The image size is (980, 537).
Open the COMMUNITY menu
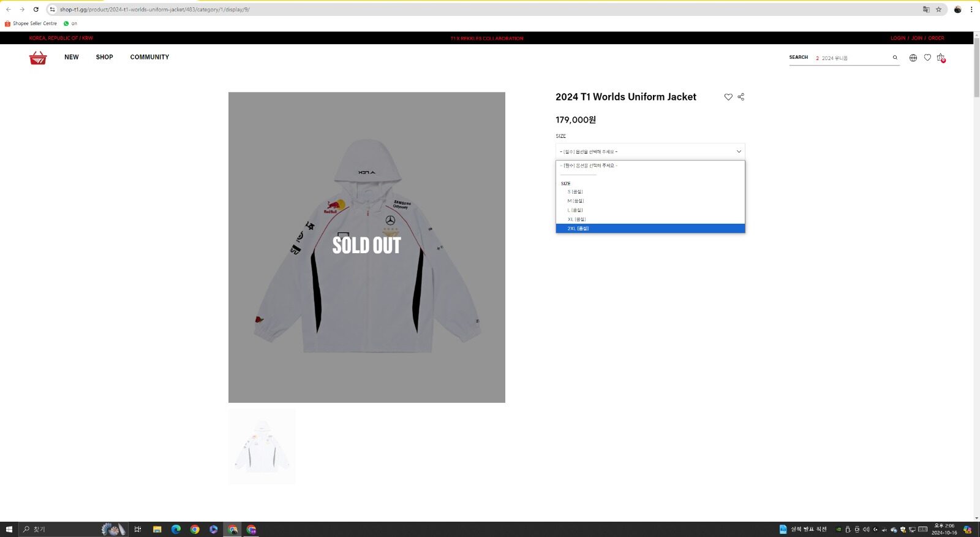coord(149,57)
